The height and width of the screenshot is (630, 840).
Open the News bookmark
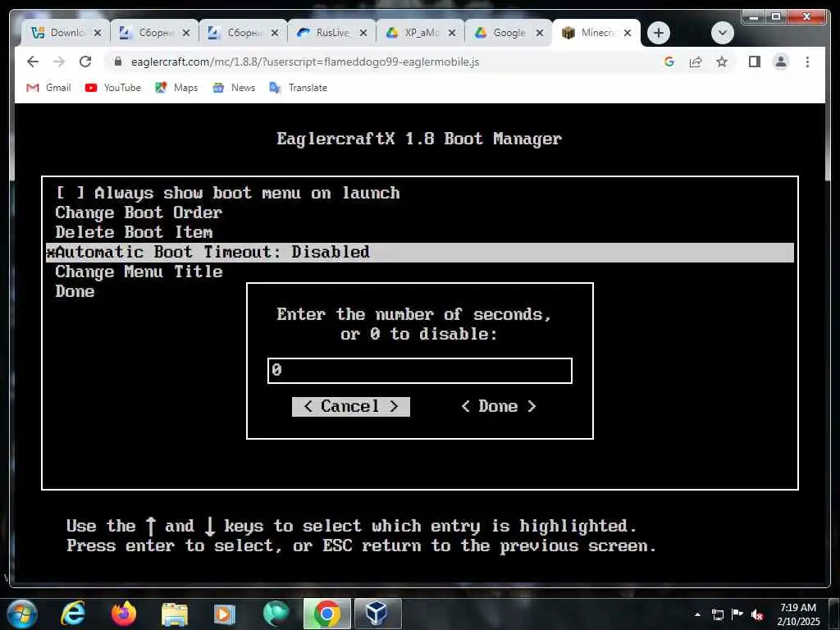click(x=234, y=88)
